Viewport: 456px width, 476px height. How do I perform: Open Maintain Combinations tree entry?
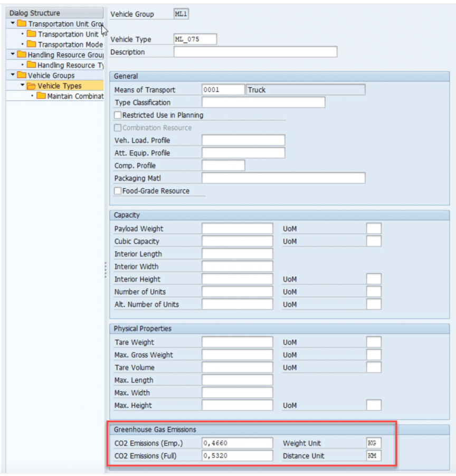point(74,96)
